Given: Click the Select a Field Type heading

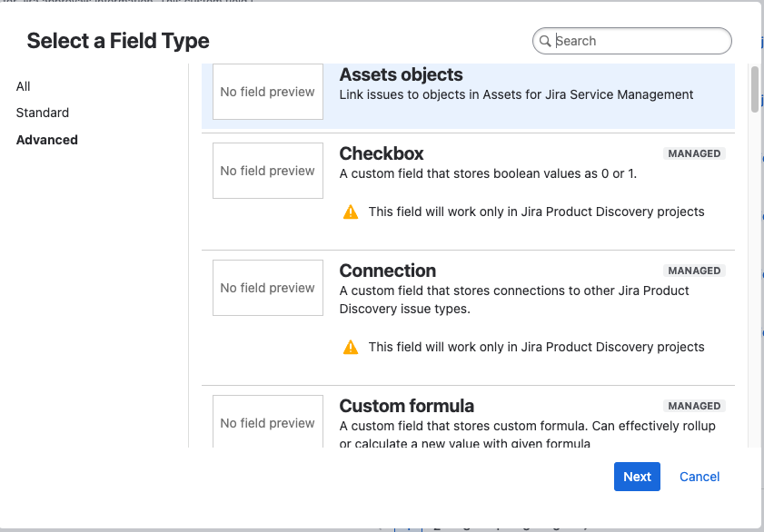Looking at the screenshot, I should tap(118, 41).
